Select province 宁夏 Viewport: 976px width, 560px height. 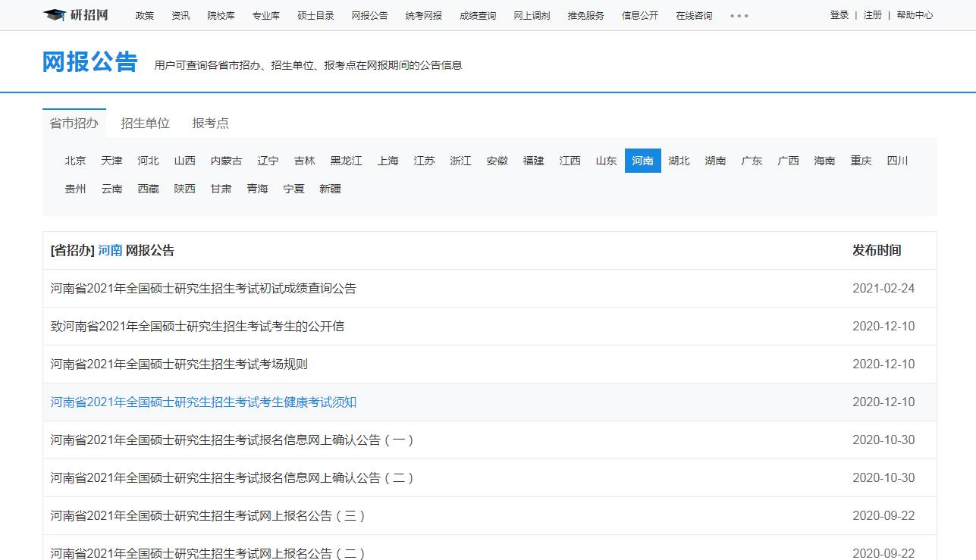point(293,189)
